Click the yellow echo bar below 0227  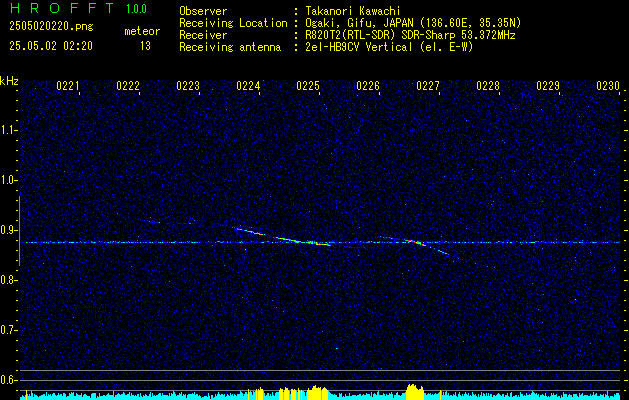(415, 392)
